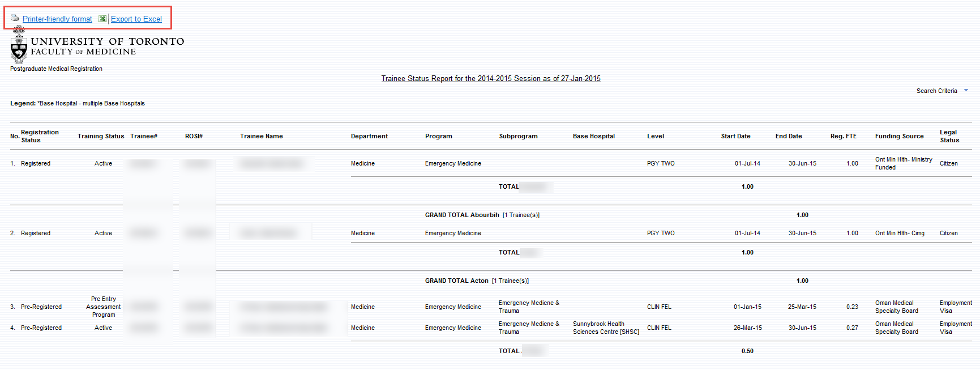Click the Training Status column header

pos(100,136)
